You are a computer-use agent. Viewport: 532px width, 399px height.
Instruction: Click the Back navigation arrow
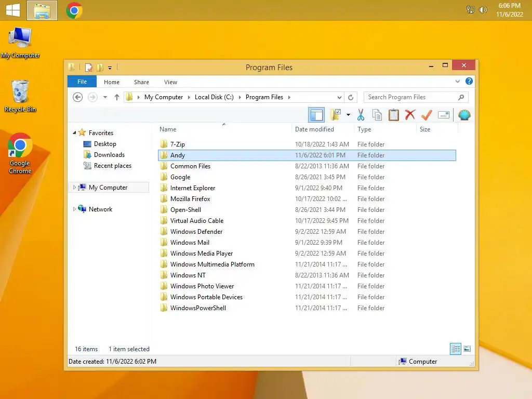[x=78, y=97]
